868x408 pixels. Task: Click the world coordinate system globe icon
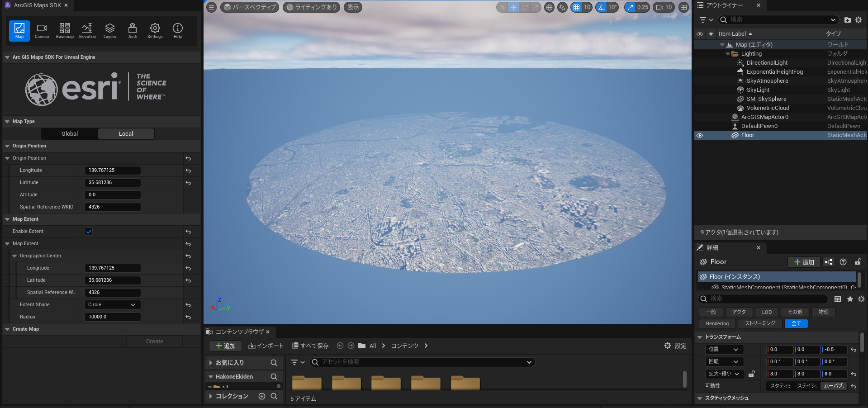click(549, 7)
